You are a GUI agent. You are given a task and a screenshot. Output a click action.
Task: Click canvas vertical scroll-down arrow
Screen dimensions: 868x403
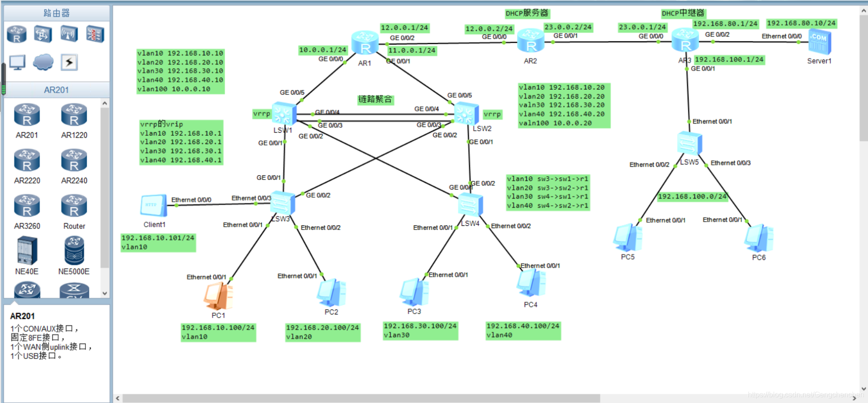point(863,389)
